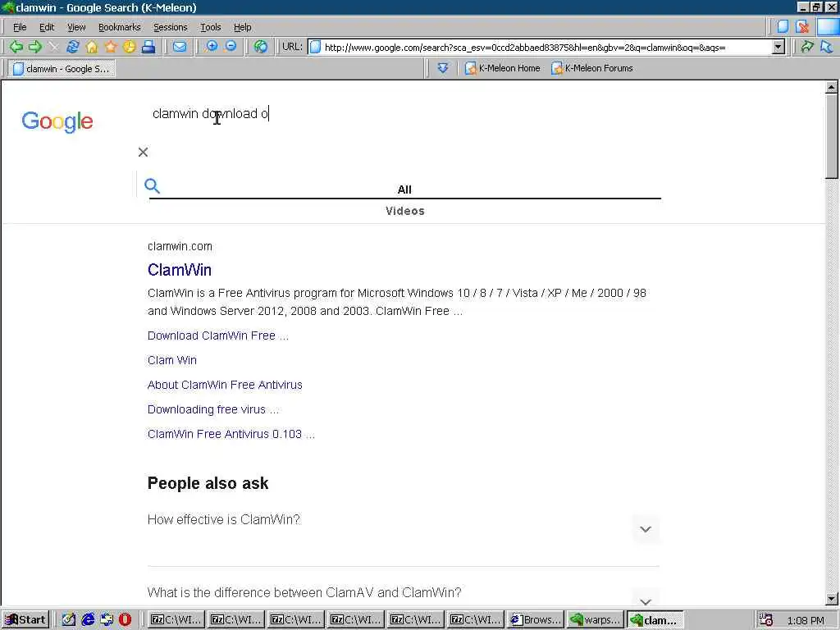Open the 'Downloading free virus ...' sitelink
Viewport: 840px width, 630px height.
click(x=213, y=409)
